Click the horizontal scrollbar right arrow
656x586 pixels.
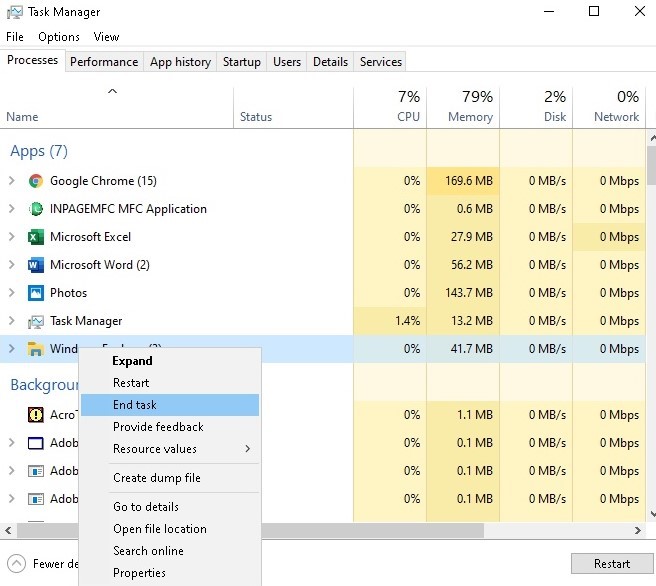(638, 530)
